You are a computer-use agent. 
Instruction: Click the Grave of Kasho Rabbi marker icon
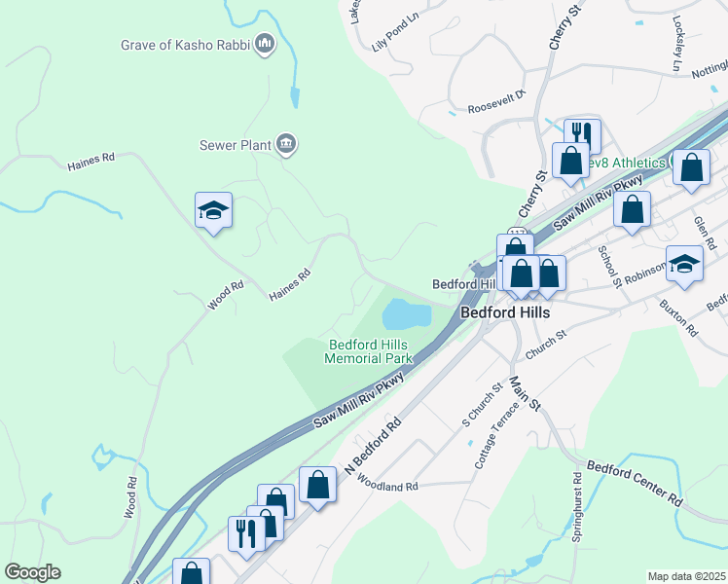265,44
